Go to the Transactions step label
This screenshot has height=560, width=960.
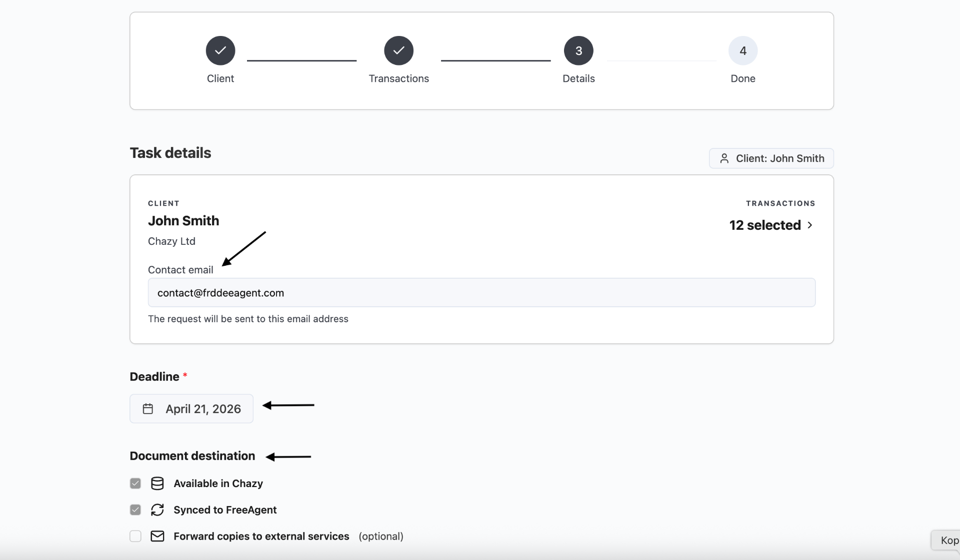point(399,78)
